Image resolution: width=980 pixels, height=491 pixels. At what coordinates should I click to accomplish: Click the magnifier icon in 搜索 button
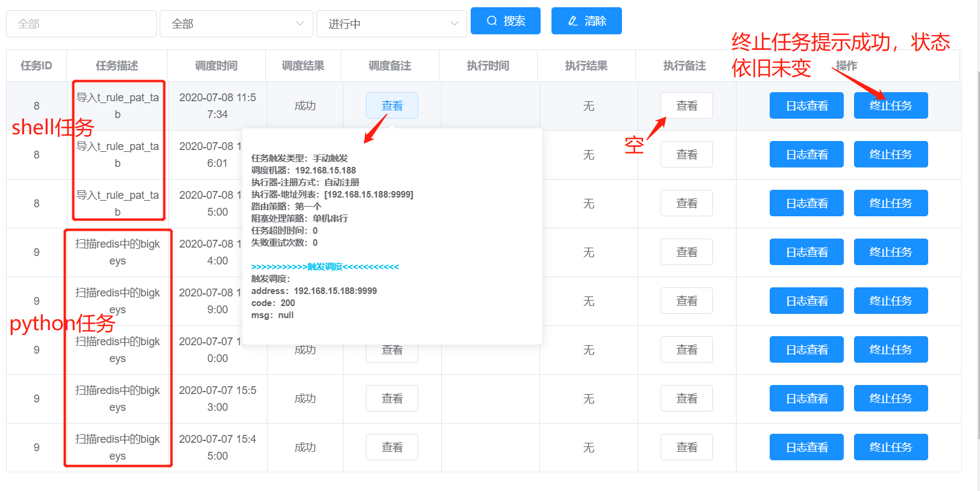pyautogui.click(x=492, y=21)
